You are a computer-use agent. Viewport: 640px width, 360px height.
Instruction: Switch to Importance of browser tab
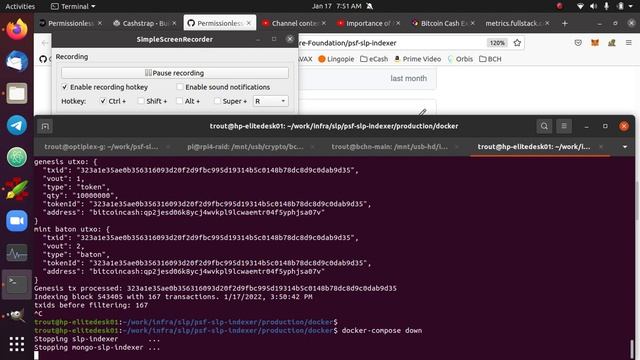point(367,24)
